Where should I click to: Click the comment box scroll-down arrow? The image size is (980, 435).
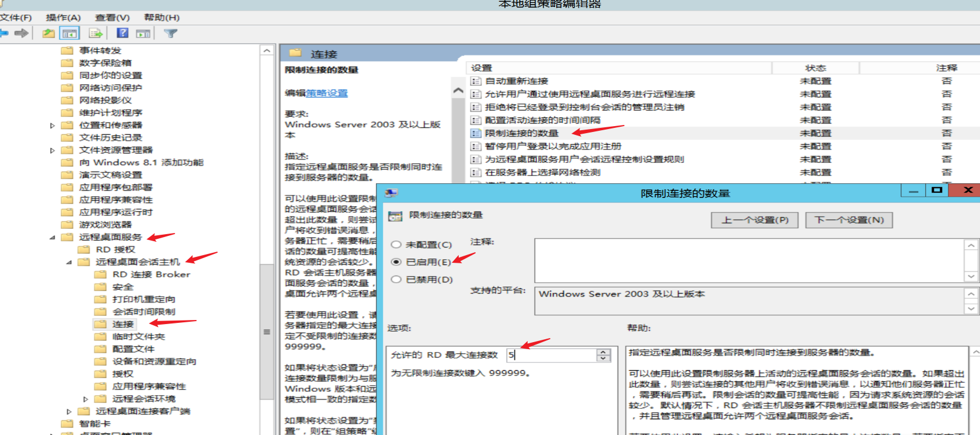(971, 276)
